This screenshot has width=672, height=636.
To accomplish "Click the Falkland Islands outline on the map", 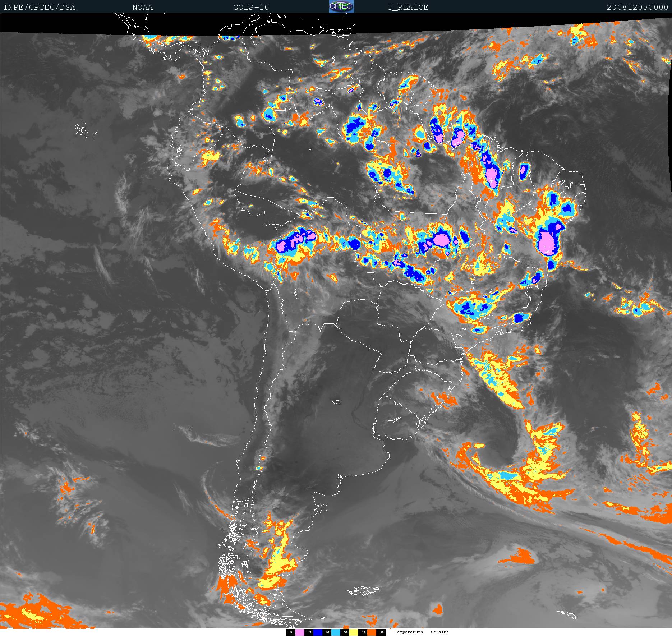I will click(363, 590).
